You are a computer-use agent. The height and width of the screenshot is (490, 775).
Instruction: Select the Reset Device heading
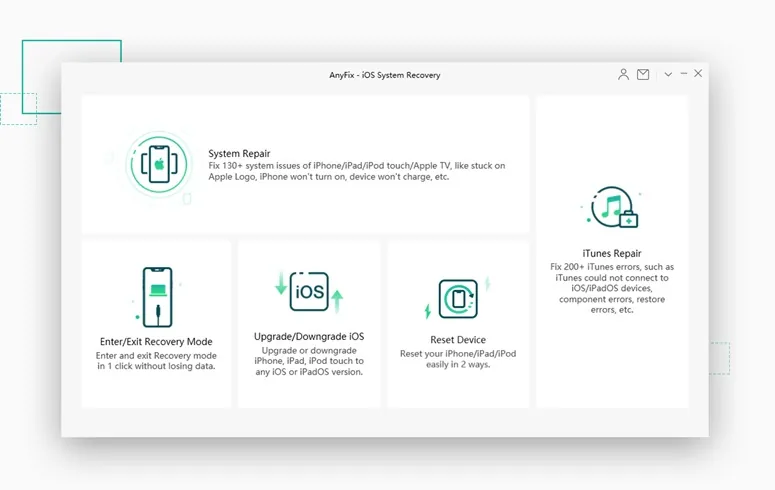click(458, 340)
